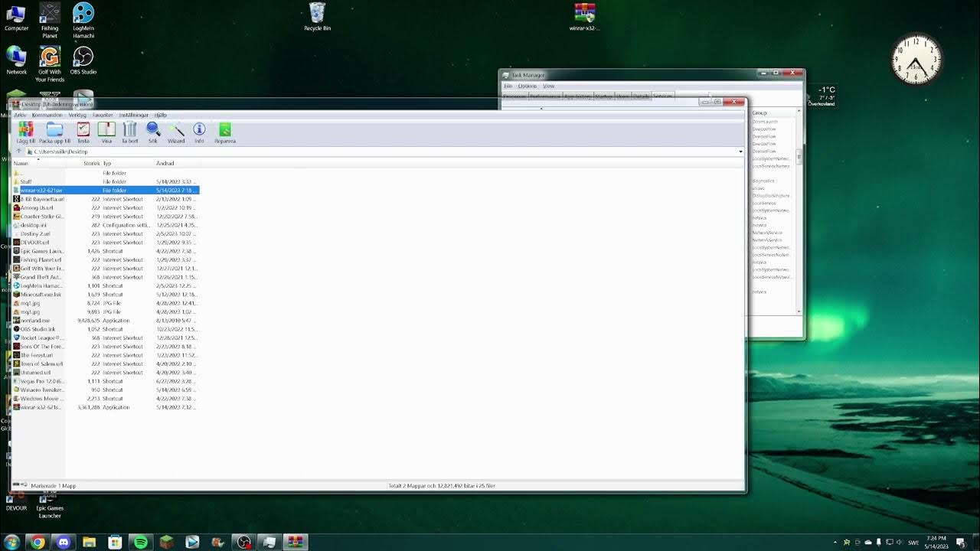Viewport: 980px width, 551px height.
Task: Open the View menu in Task Manager
Action: (x=548, y=86)
